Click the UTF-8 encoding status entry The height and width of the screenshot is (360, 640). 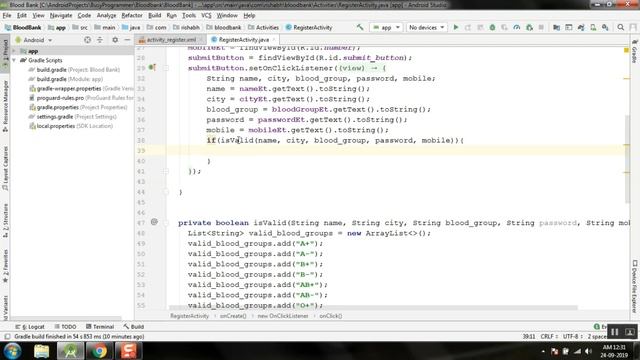tap(573, 337)
